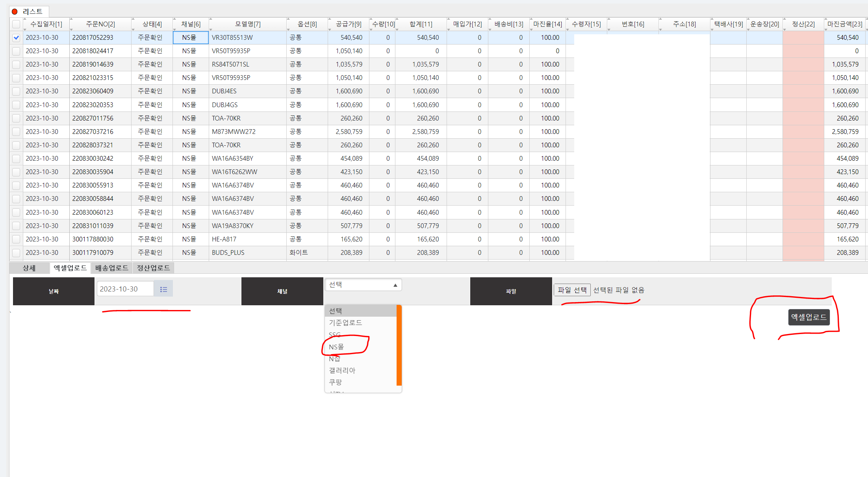Click the date list icon beside 2023-10-30
This screenshot has width=868, height=477.
163,289
